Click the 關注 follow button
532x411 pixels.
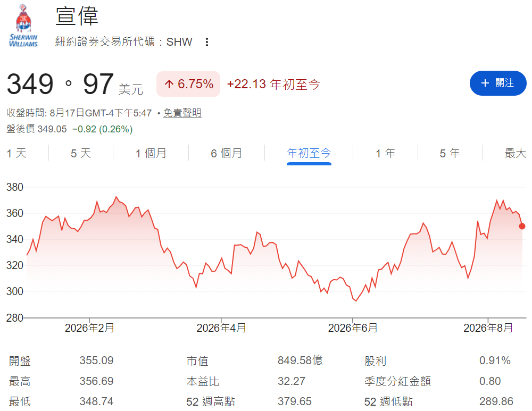[x=498, y=83]
